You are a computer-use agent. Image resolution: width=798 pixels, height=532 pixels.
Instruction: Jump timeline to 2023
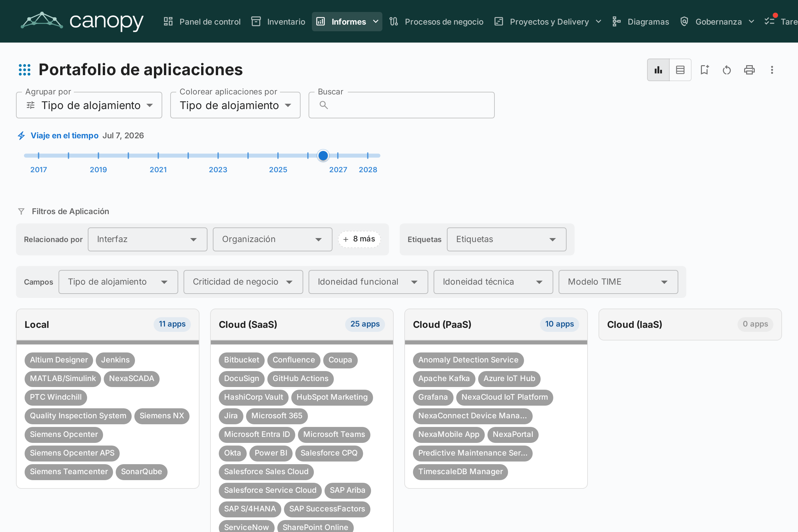(218, 170)
